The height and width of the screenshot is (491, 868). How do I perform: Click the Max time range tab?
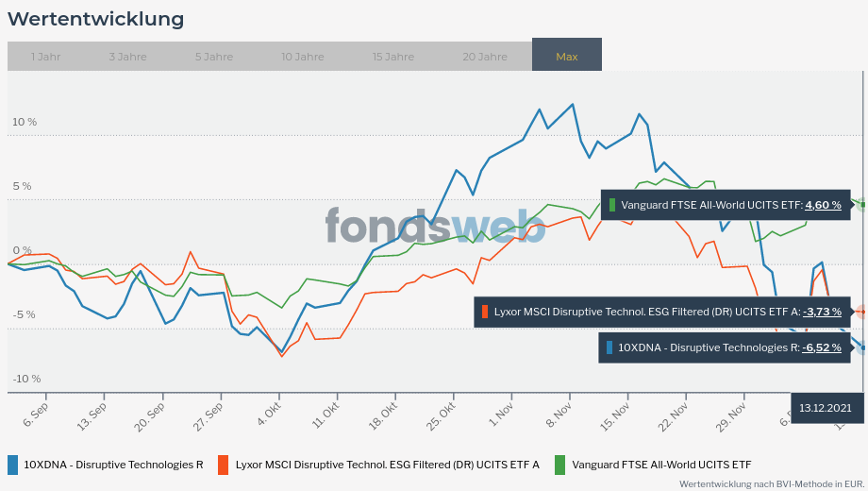click(566, 57)
